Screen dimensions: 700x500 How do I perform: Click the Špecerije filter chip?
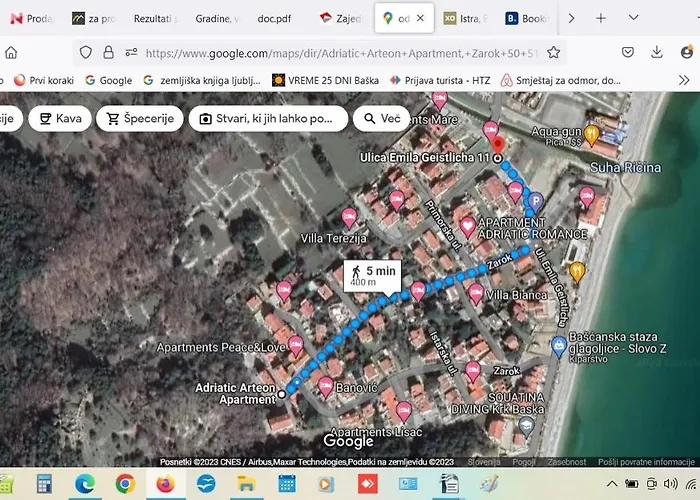[141, 119]
